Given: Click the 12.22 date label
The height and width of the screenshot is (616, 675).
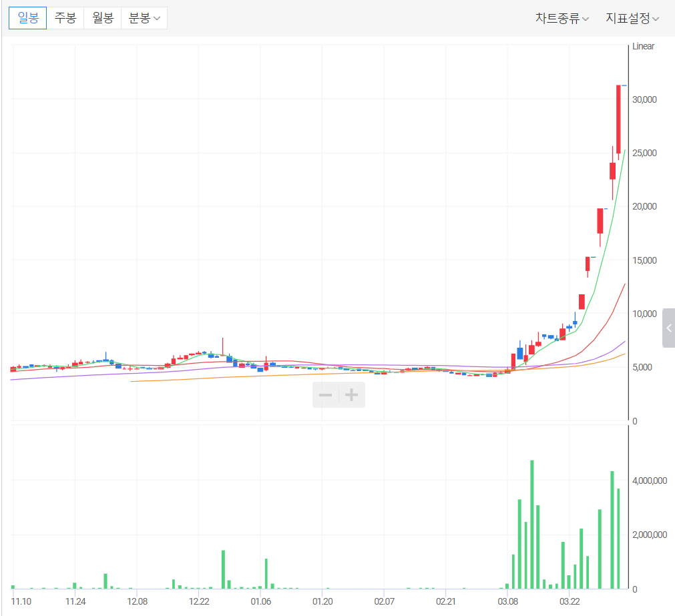Looking at the screenshot, I should pyautogui.click(x=199, y=601).
